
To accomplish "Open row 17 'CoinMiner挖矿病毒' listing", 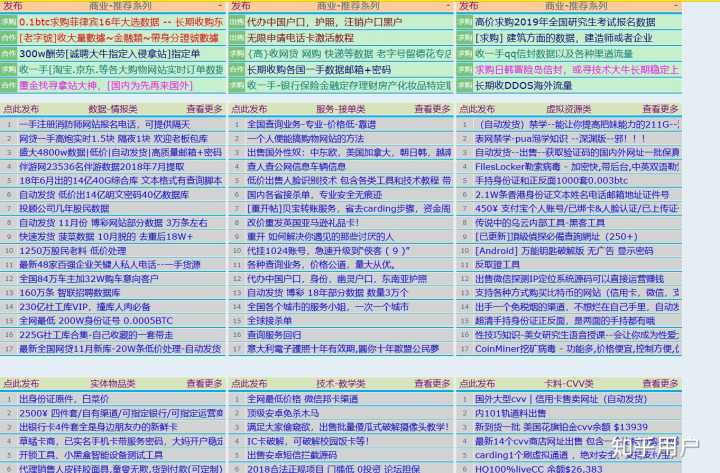I will click(x=577, y=349).
